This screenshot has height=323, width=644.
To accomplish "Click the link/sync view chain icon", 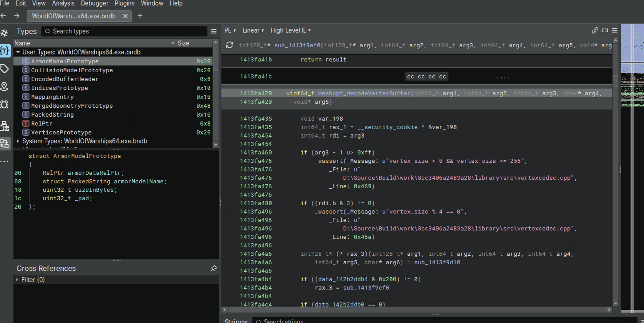I will point(595,30).
